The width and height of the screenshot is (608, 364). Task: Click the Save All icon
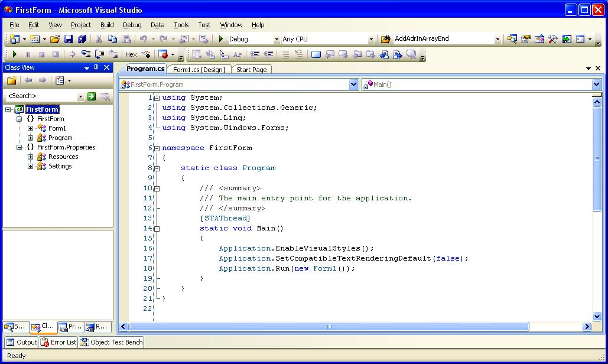[82, 39]
